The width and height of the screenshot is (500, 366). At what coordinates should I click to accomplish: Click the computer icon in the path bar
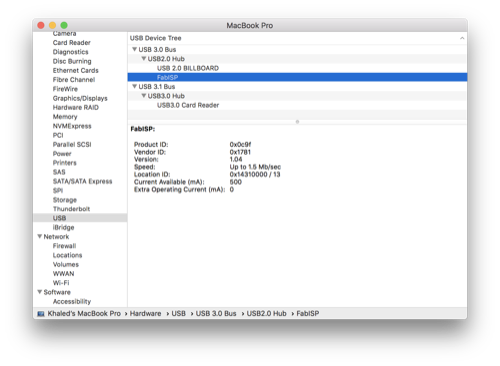tap(41, 314)
